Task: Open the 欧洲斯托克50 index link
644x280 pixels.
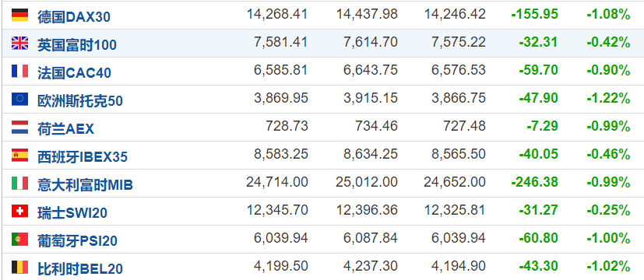Action: (80, 101)
